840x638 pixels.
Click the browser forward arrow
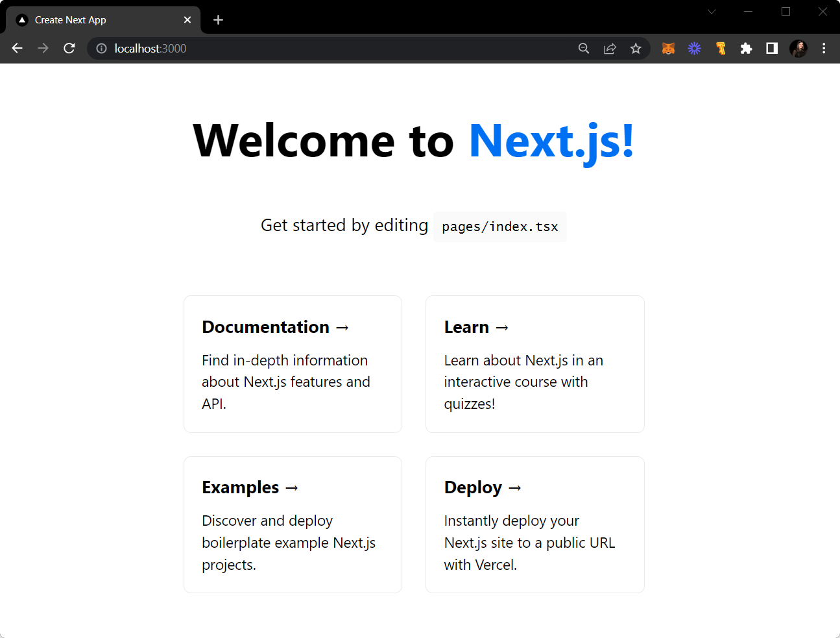point(43,48)
